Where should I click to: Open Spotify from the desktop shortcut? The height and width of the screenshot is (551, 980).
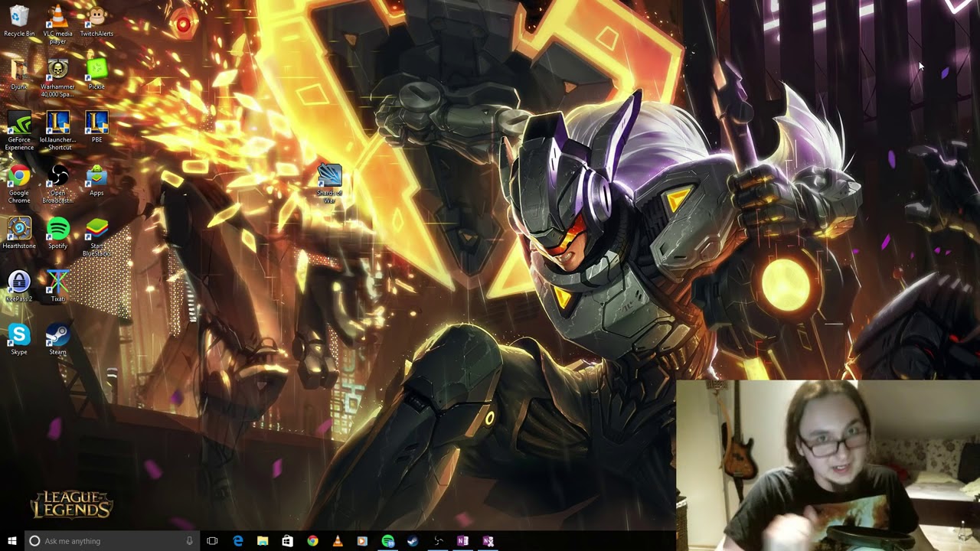coord(57,233)
